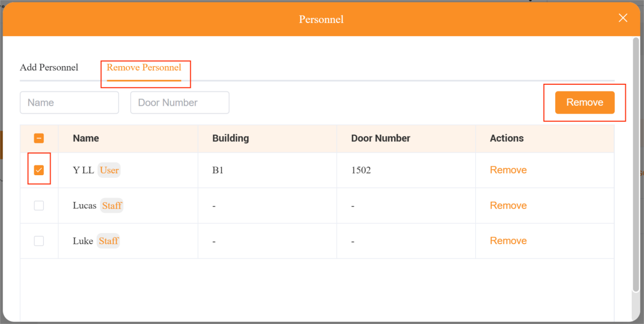Tick the checkbox for Luke
644x324 pixels.
39,241
